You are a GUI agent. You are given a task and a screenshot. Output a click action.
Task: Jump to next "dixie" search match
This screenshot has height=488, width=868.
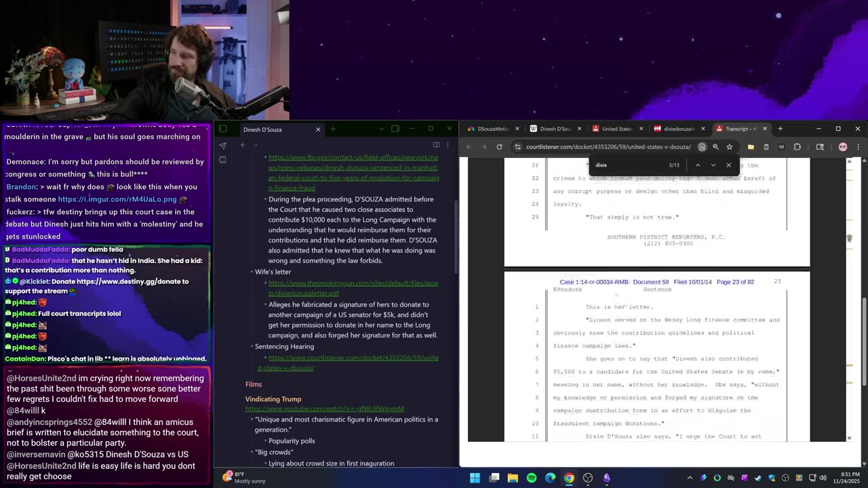click(713, 165)
